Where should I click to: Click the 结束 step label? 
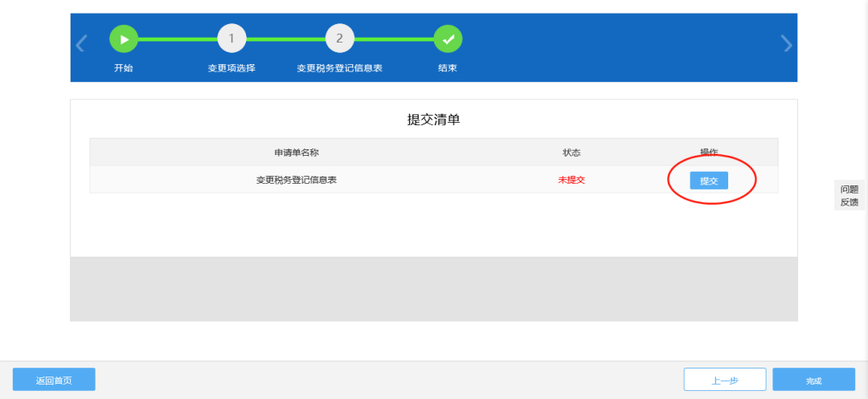448,68
